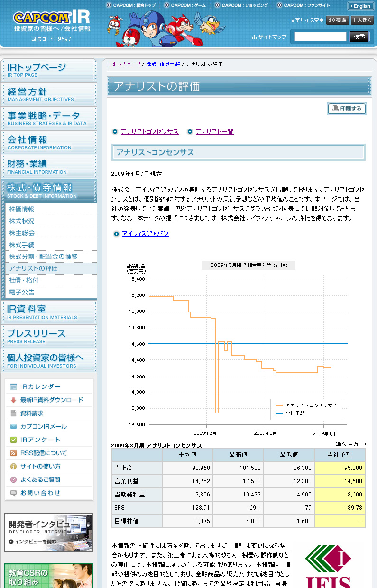Open 開発者インタビュー banner

pyautogui.click(x=48, y=533)
